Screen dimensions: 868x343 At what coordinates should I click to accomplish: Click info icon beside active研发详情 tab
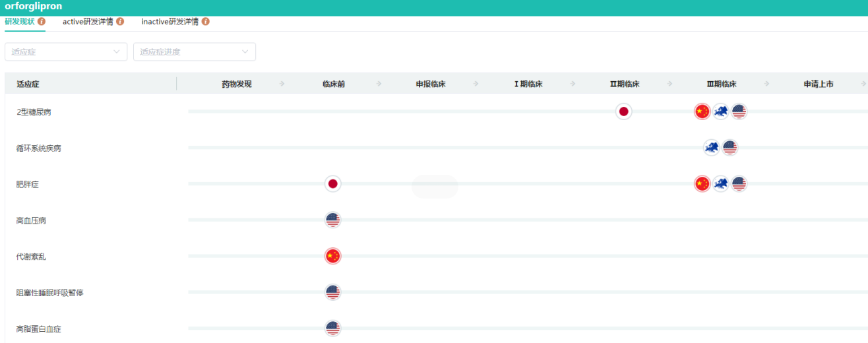click(x=120, y=22)
